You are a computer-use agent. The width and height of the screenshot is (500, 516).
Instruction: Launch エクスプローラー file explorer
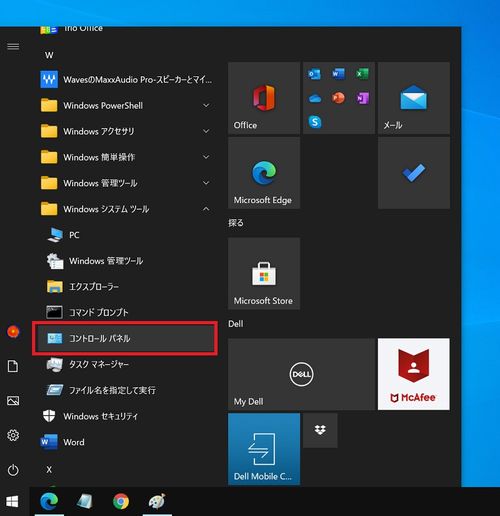pos(126,287)
